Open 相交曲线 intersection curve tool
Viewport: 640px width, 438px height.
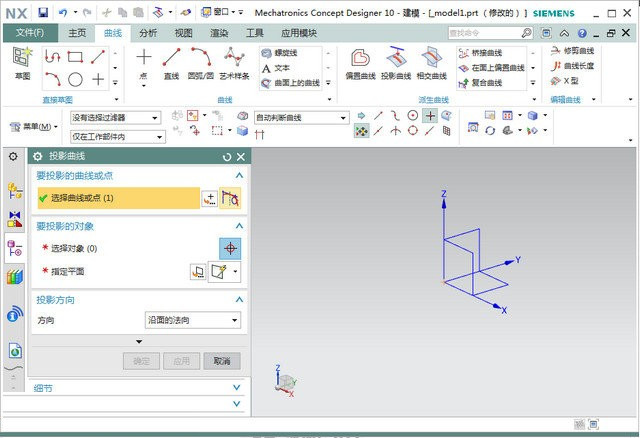pos(431,63)
